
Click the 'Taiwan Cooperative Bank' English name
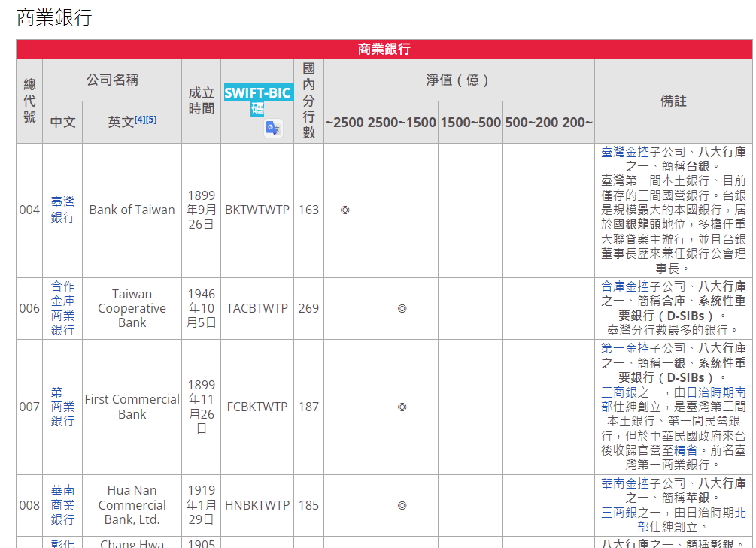(132, 308)
